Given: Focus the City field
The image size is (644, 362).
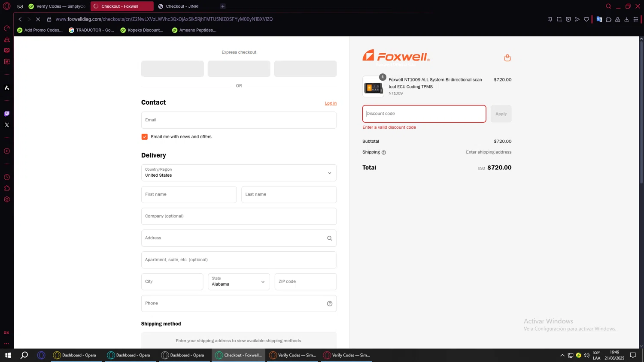Looking at the screenshot, I should point(172,282).
